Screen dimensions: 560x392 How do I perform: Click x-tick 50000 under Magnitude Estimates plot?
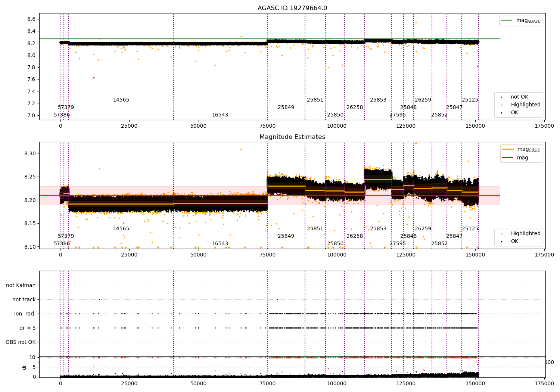pos(198,255)
